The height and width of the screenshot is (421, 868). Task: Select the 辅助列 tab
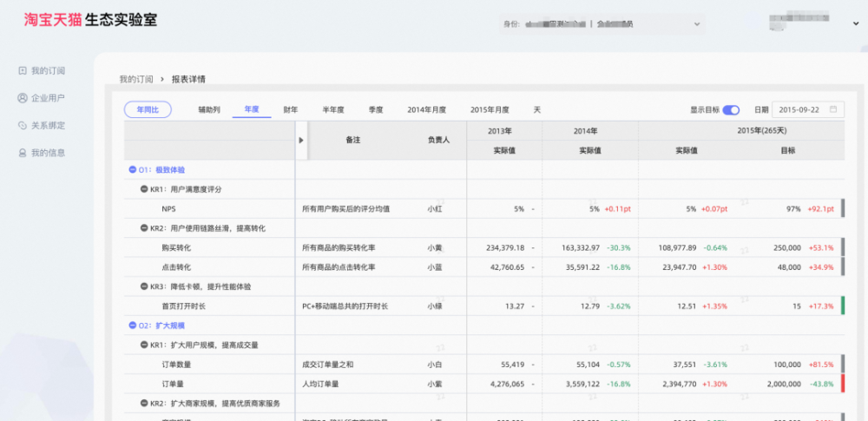[x=209, y=109]
